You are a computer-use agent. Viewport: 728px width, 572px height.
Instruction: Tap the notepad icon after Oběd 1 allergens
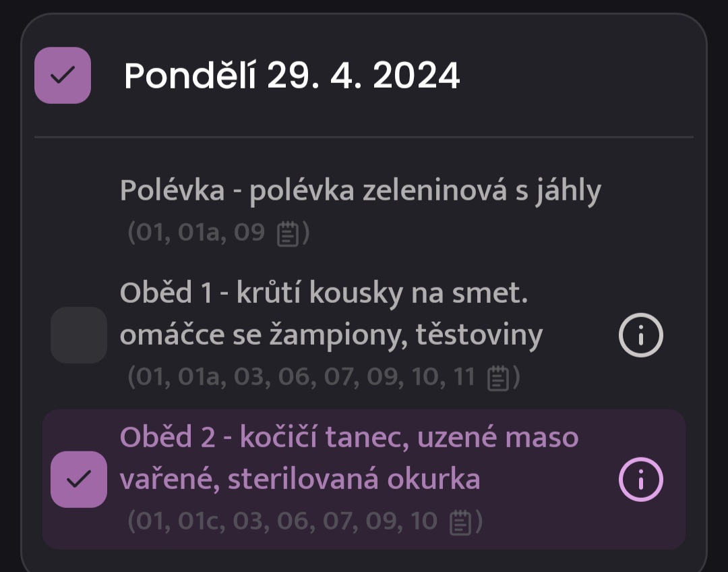coord(498,378)
